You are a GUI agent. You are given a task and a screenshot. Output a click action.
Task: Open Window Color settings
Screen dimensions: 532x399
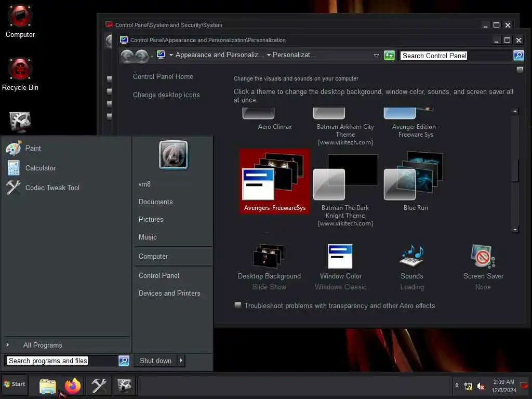tap(341, 267)
